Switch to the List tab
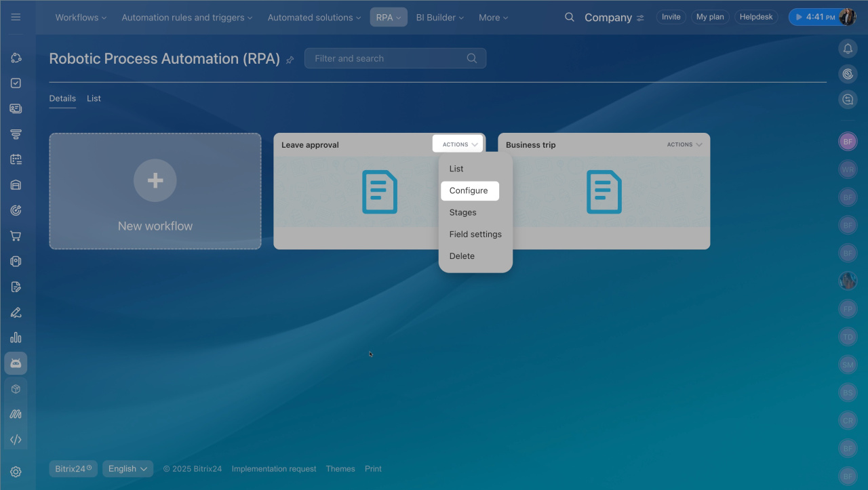Viewport: 868px width, 490px height. coord(94,98)
